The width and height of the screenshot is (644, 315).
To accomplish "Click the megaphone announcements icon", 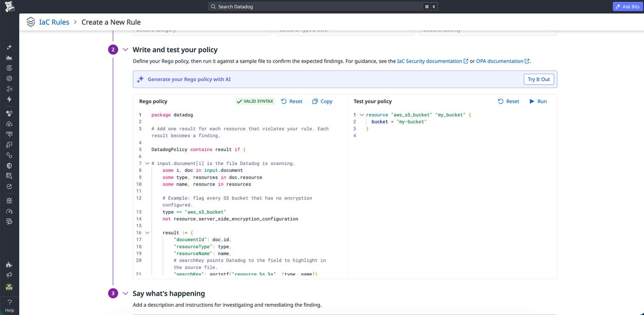I will coord(9,275).
